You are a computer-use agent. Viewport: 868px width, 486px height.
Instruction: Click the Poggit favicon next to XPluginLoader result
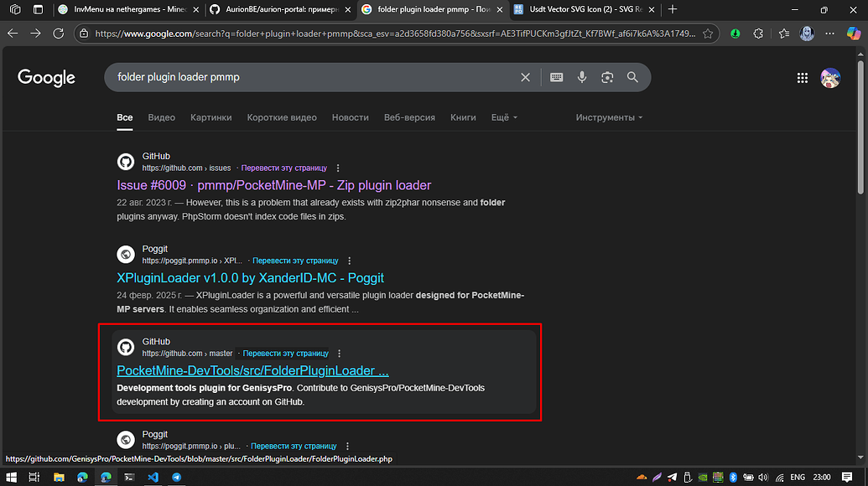click(126, 254)
